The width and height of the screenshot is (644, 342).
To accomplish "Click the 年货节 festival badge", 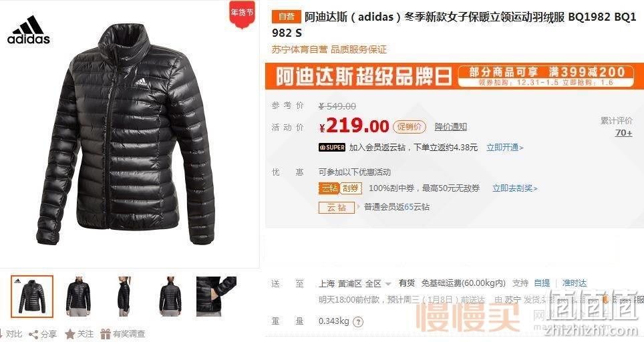I will click(242, 15).
